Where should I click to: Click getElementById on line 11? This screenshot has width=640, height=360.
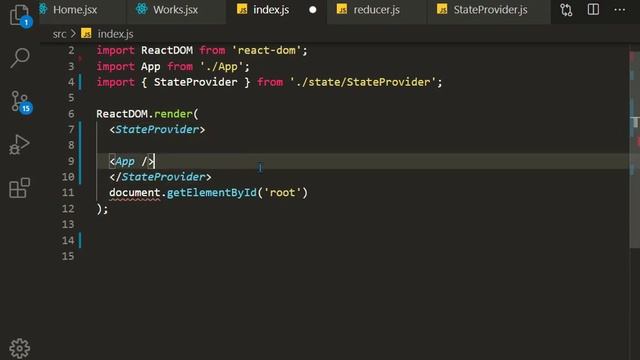tap(211, 193)
